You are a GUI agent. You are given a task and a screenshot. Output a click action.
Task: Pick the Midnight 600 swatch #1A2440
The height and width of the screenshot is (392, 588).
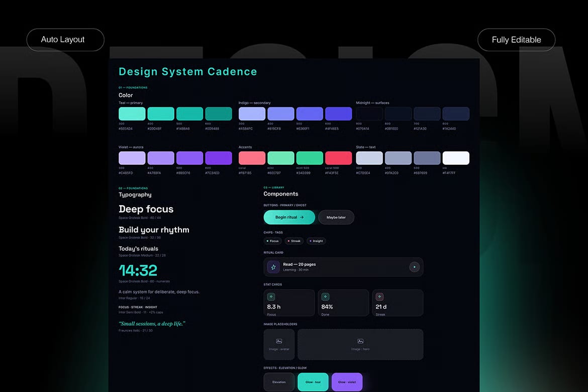(456, 114)
